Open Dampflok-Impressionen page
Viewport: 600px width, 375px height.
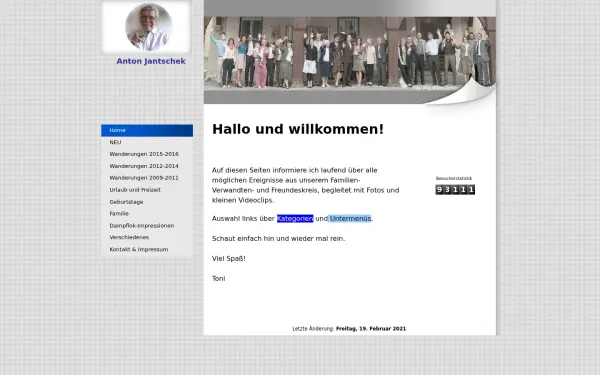tap(147, 226)
